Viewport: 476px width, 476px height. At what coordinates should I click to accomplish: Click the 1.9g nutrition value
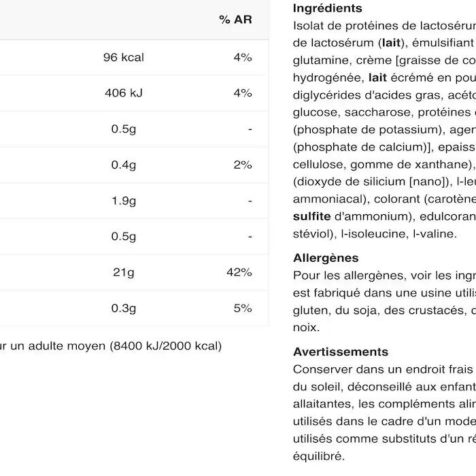[123, 201]
